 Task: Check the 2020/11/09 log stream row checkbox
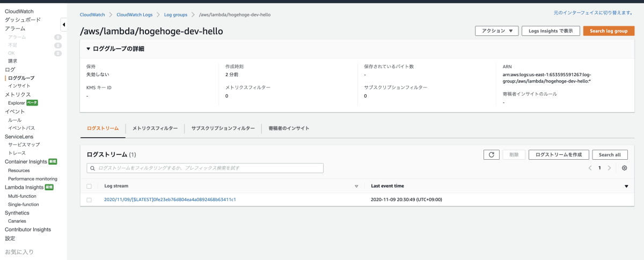tap(89, 199)
